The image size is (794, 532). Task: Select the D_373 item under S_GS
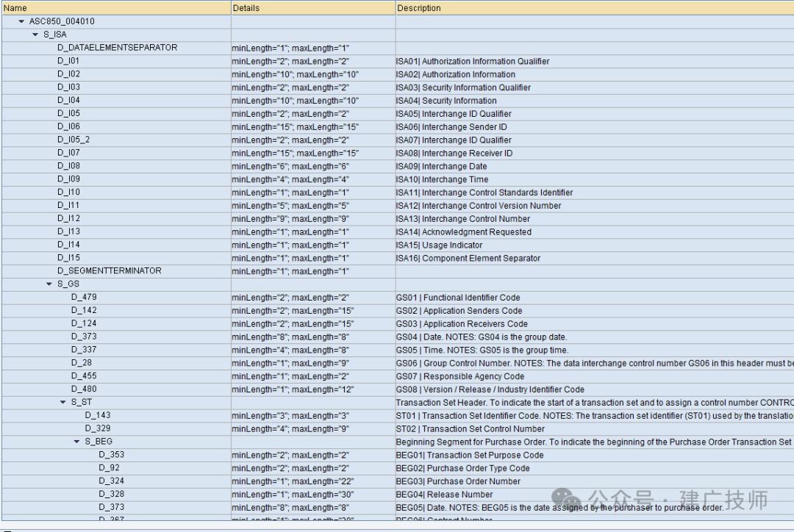[x=84, y=337]
